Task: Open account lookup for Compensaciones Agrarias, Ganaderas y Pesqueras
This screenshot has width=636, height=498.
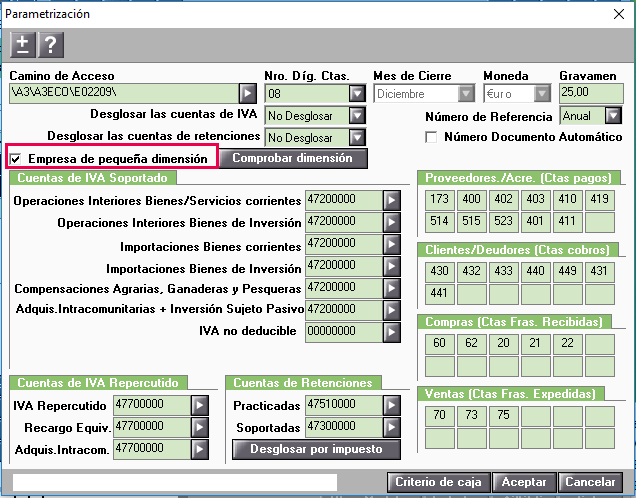Action: click(x=391, y=288)
